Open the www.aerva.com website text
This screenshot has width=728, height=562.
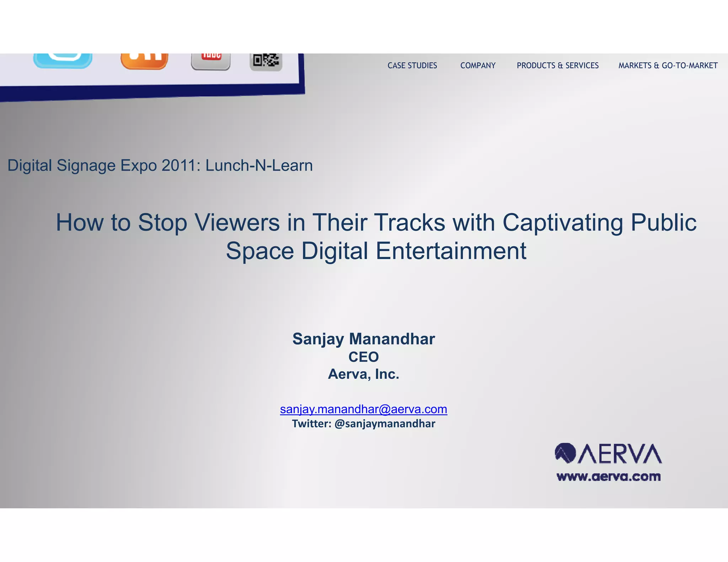pyautogui.click(x=609, y=476)
